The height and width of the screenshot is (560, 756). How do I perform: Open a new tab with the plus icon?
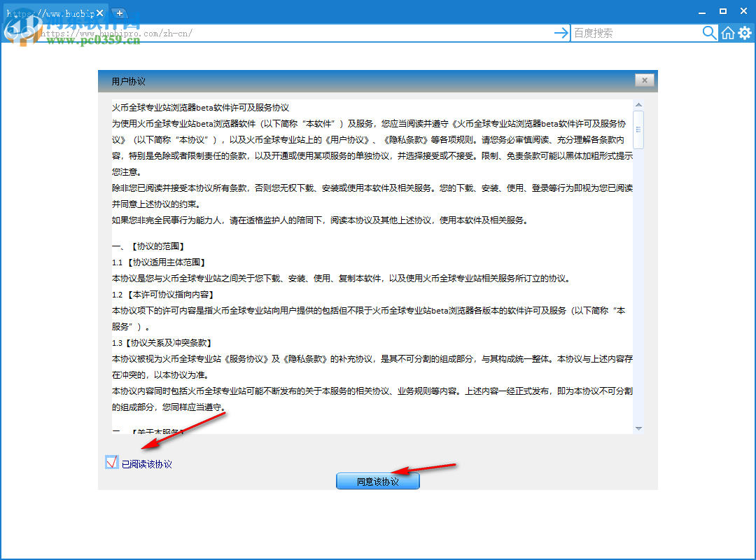click(119, 13)
